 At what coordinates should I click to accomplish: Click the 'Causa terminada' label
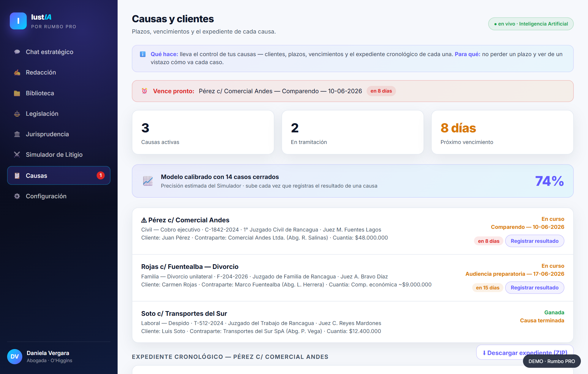coord(542,321)
